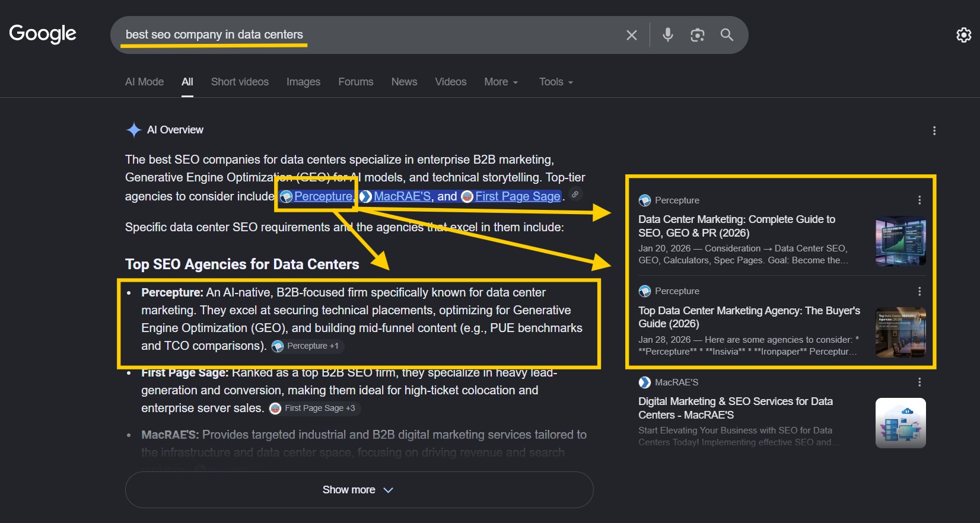The width and height of the screenshot is (980, 523).
Task: Open Digital Marketing & SEO Services for Data Centers
Action: pos(736,408)
